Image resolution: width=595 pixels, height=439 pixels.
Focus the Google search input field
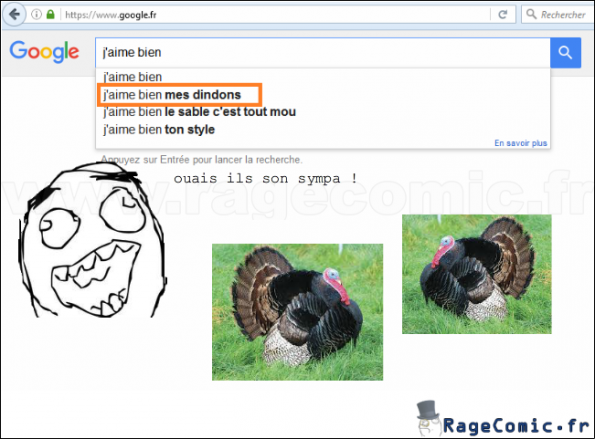pos(323,52)
